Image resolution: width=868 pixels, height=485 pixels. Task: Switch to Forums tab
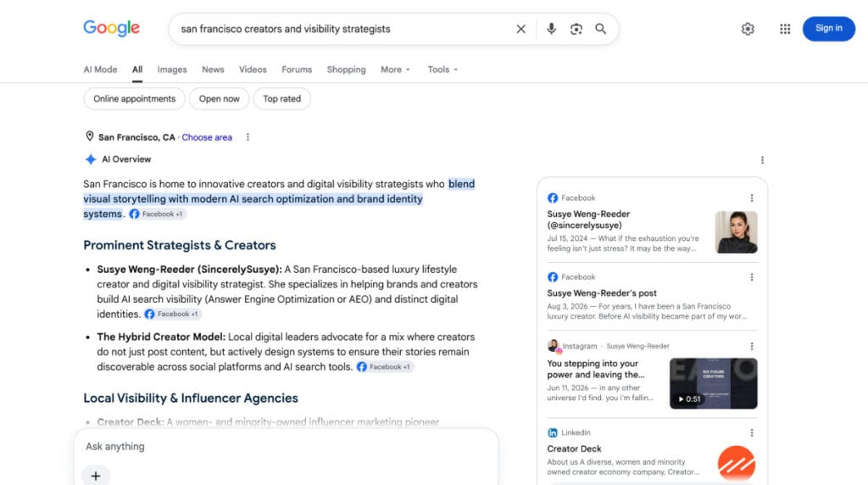click(x=297, y=70)
